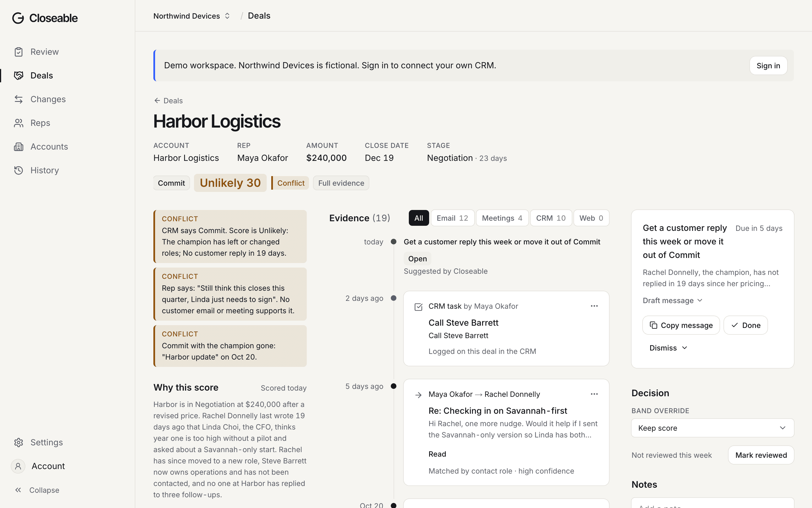Click the Mark reviewed button
Image resolution: width=812 pixels, height=508 pixels.
coord(761,455)
